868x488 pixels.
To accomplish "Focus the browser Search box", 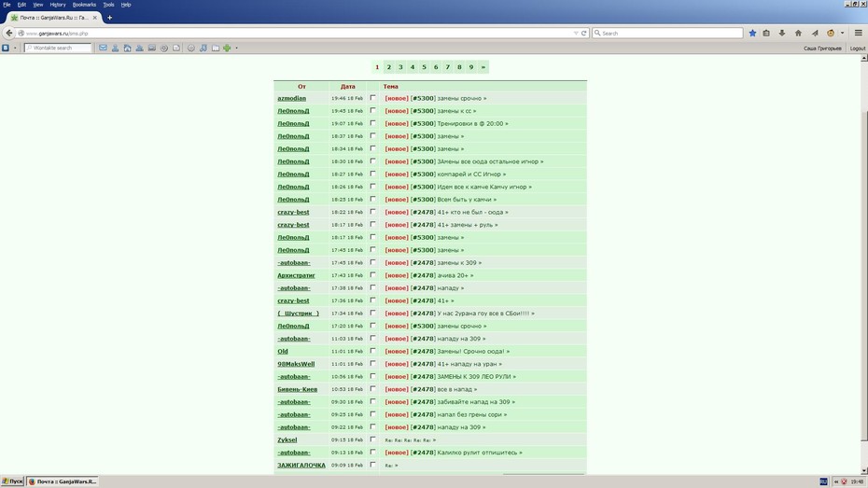I will point(667,34).
